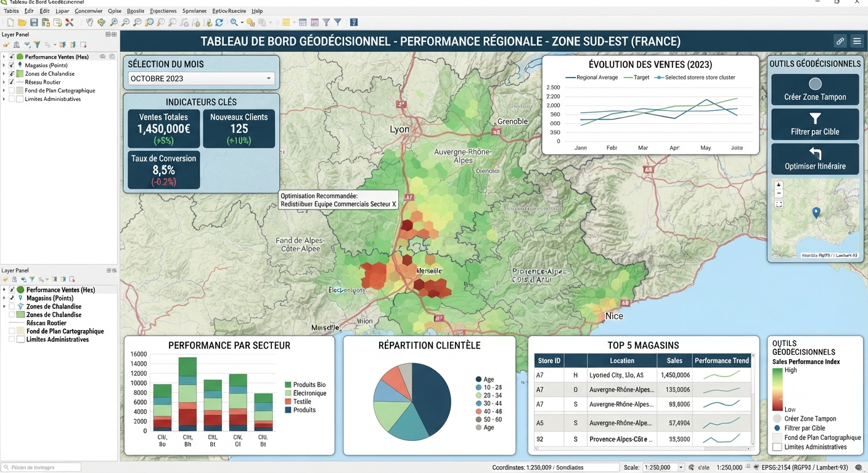Viewport: 868px width, 473px height.
Task: Click the link icon in dashboard header
Action: point(840,41)
